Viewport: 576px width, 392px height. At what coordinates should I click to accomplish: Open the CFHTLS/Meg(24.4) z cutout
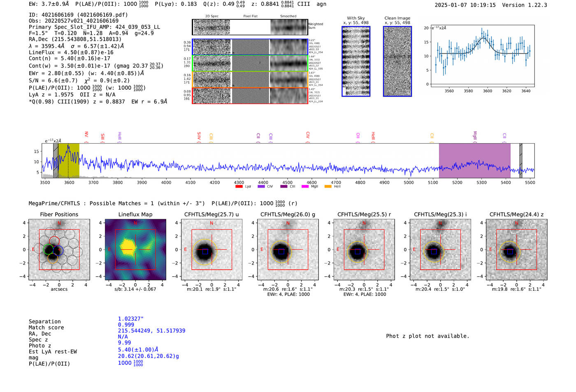[517, 250]
